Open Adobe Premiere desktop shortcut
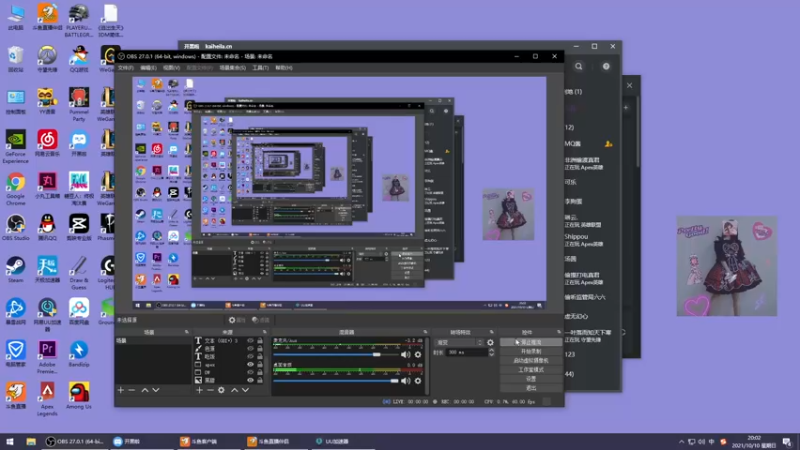800x450 pixels. (47, 357)
